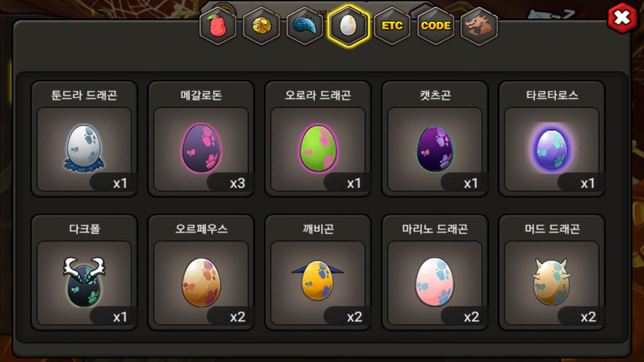This screenshot has width=644, height=362.
Task: Open the CODE tab
Action: (436, 26)
